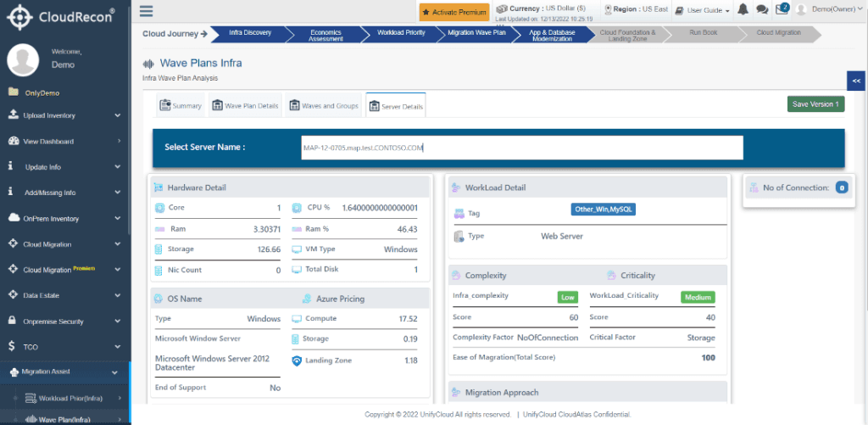Click the Upload Inventory upload icon
Image resolution: width=868 pixels, height=425 pixels.
tap(14, 115)
